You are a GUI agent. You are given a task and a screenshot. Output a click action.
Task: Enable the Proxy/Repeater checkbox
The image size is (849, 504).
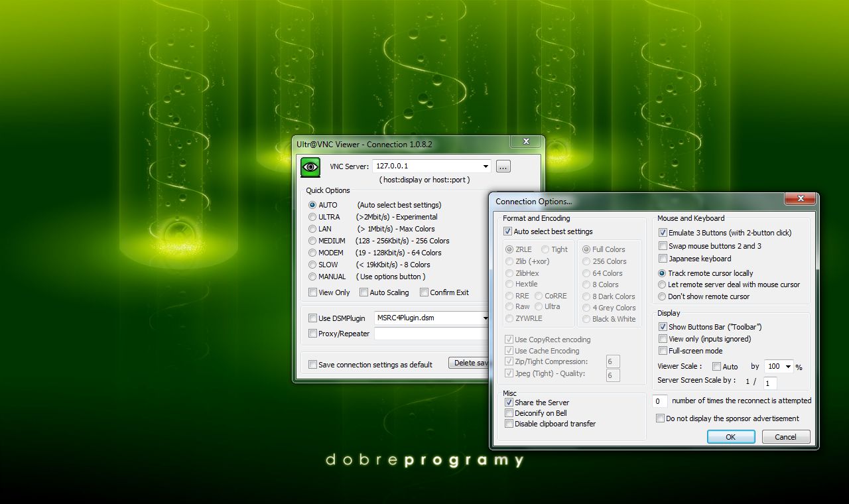(313, 334)
